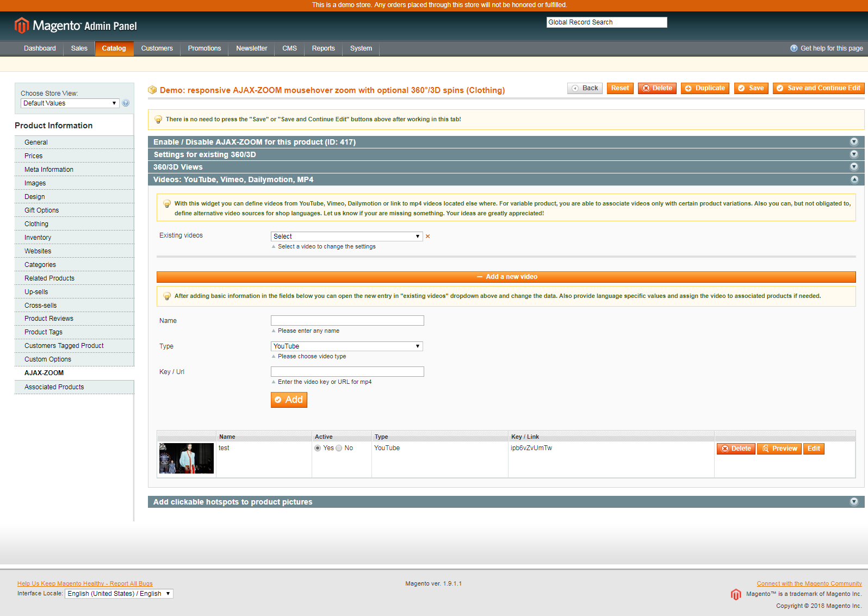Click Get help for this page link
Screen dimensions: 868x616
pyautogui.click(x=832, y=48)
